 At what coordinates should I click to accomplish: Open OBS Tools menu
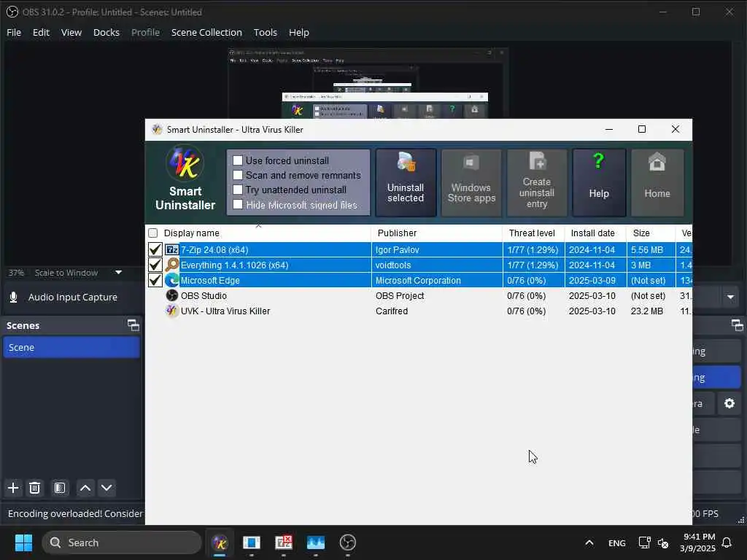pos(266,32)
